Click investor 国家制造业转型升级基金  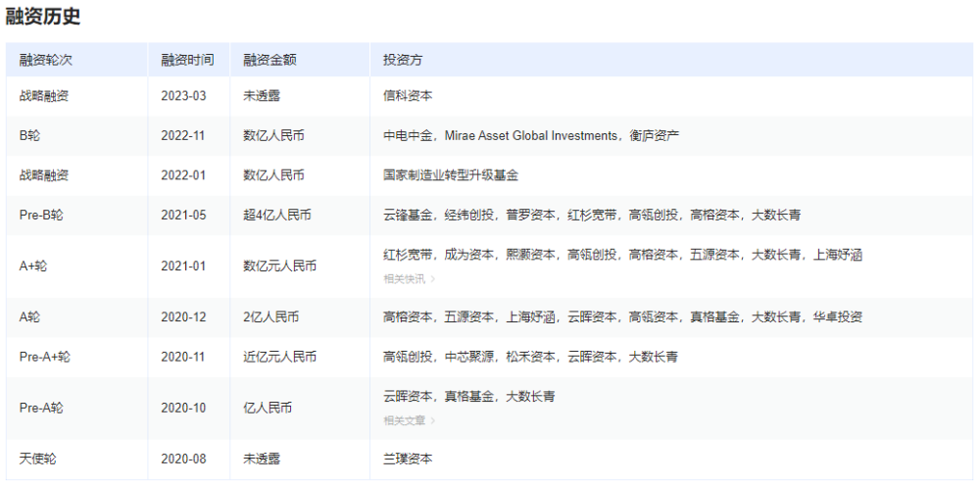click(451, 175)
